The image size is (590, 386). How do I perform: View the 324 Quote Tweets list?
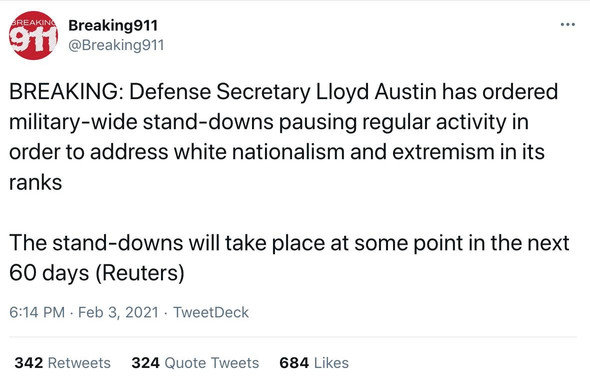[195, 363]
